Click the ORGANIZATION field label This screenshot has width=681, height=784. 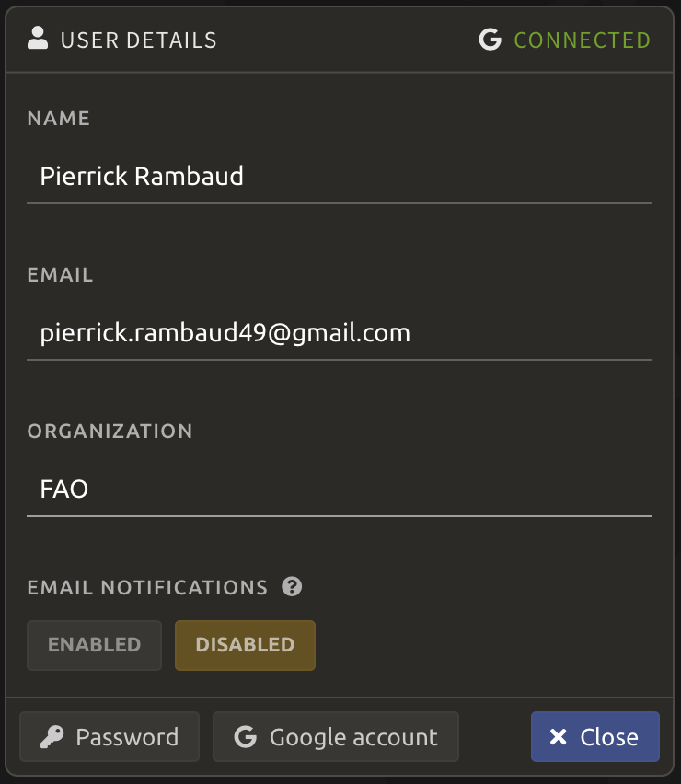coord(110,431)
